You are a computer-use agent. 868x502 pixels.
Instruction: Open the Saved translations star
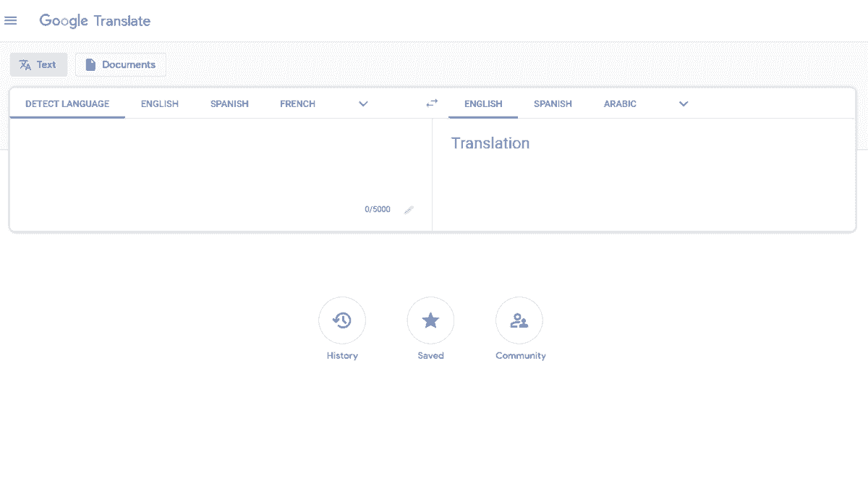[x=430, y=320]
